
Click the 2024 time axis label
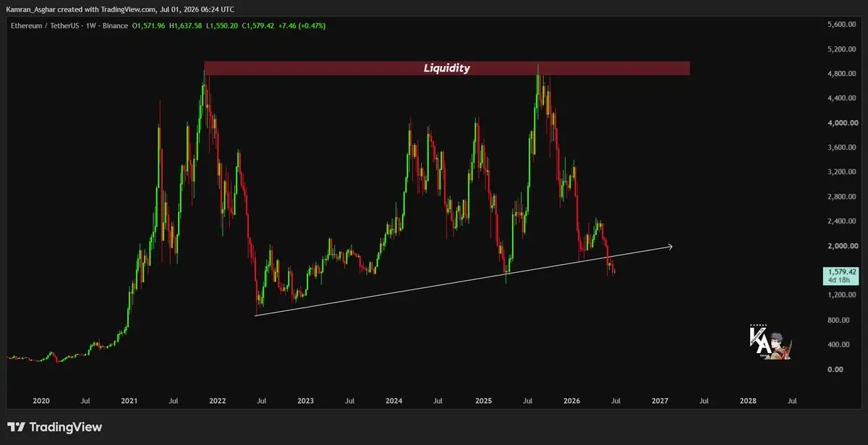point(394,400)
